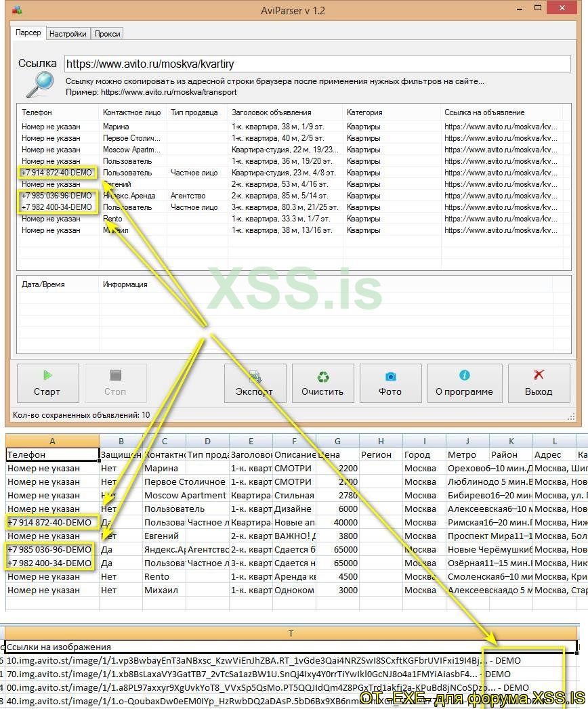
Task: Select column J header in the spreadsheet
Action: point(467,442)
